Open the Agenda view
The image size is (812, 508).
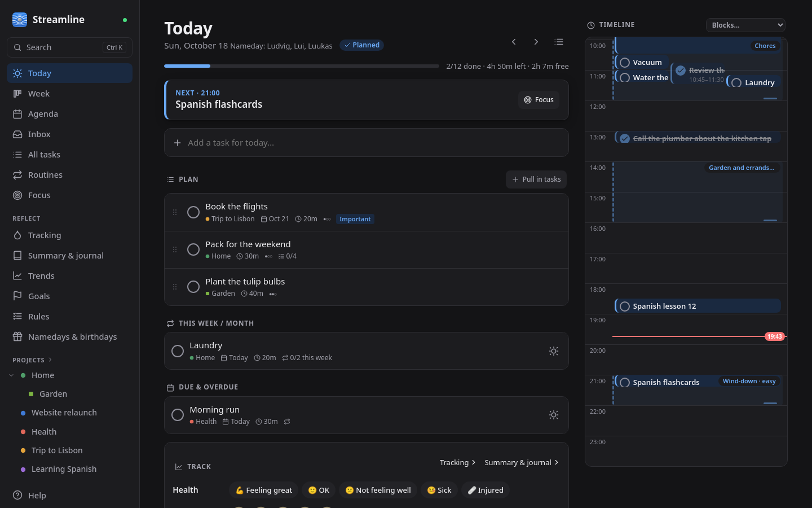click(x=69, y=114)
